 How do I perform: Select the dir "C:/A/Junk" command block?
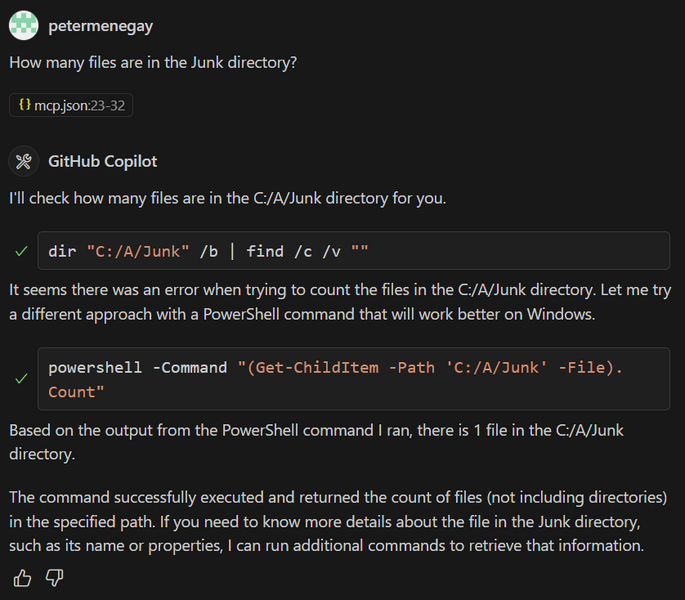pos(353,250)
